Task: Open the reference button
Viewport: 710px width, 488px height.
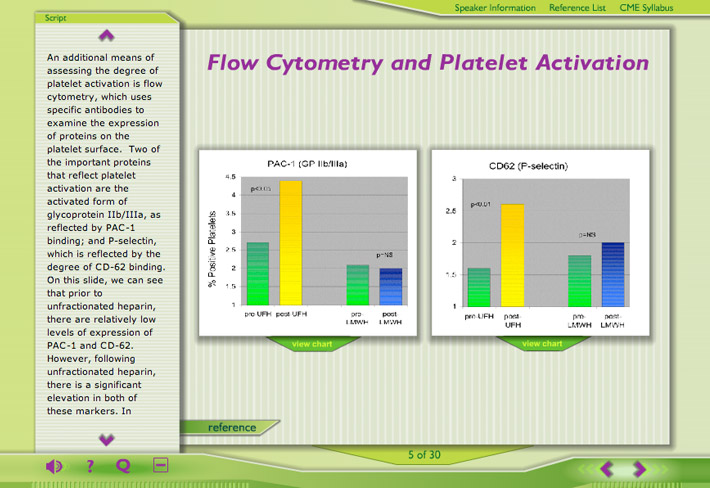Action: pos(231,427)
